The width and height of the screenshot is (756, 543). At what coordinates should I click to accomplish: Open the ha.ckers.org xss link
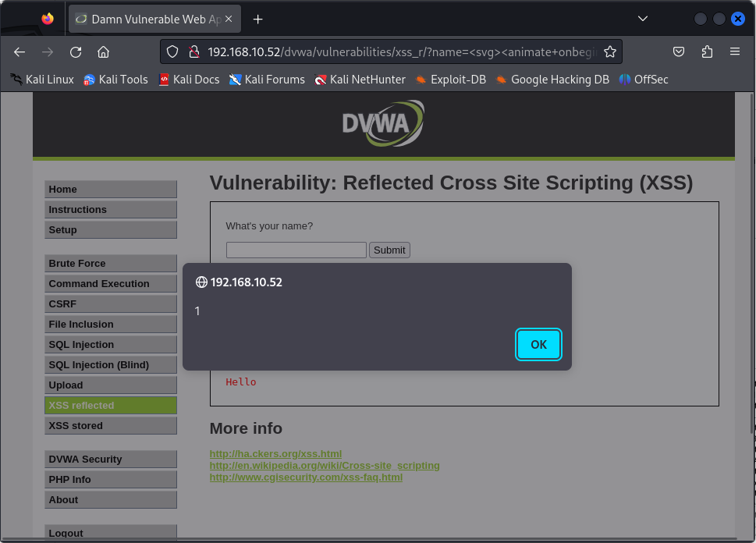tap(275, 454)
